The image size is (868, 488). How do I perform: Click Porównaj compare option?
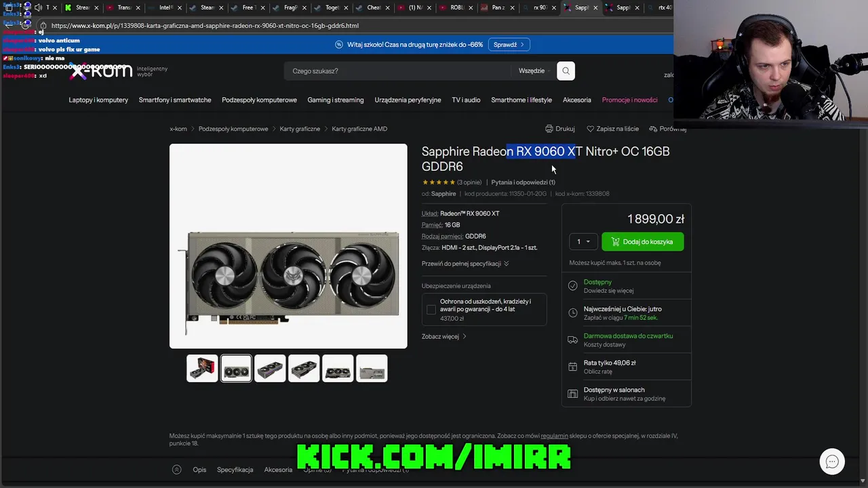(x=668, y=129)
